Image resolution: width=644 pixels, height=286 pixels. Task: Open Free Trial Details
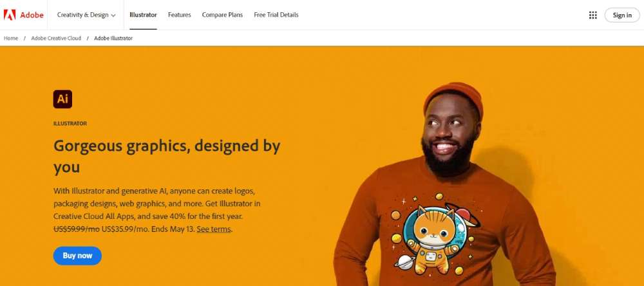[x=276, y=15]
